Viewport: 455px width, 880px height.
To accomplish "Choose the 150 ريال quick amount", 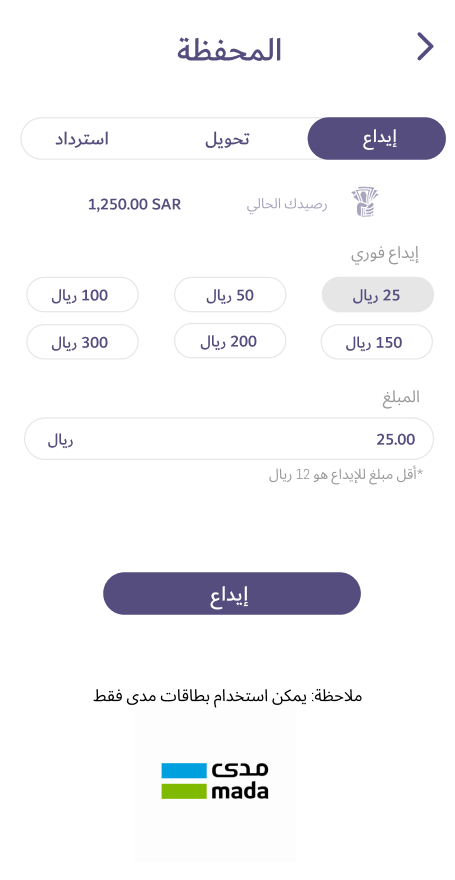I will pyautogui.click(x=377, y=342).
